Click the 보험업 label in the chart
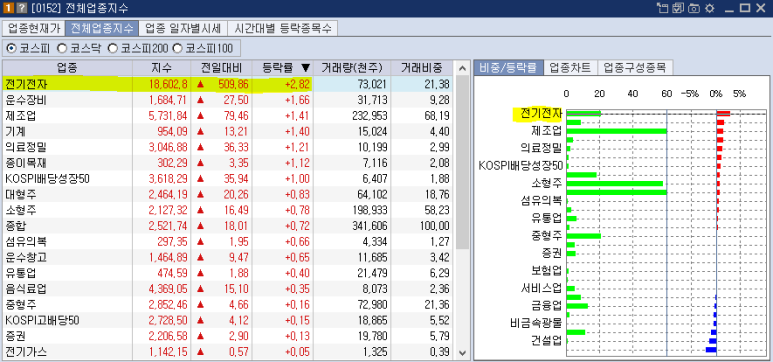Screen dimensions: 773x362 tap(546, 271)
